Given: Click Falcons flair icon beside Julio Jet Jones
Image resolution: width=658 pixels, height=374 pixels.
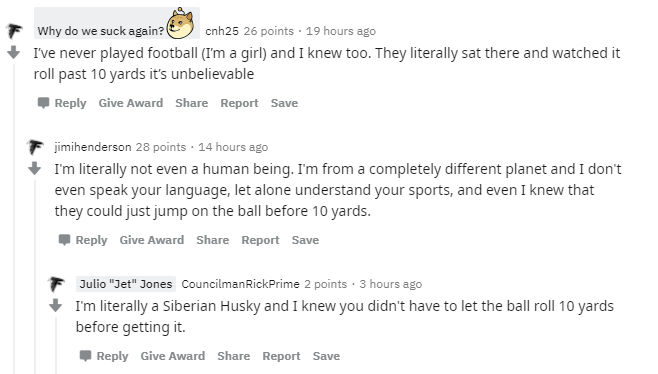Looking at the screenshot, I should tap(56, 284).
